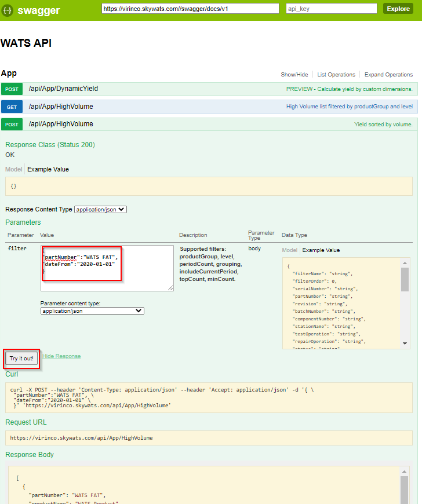
Task: Open Parameter content type dropdown
Action: pos(92,311)
